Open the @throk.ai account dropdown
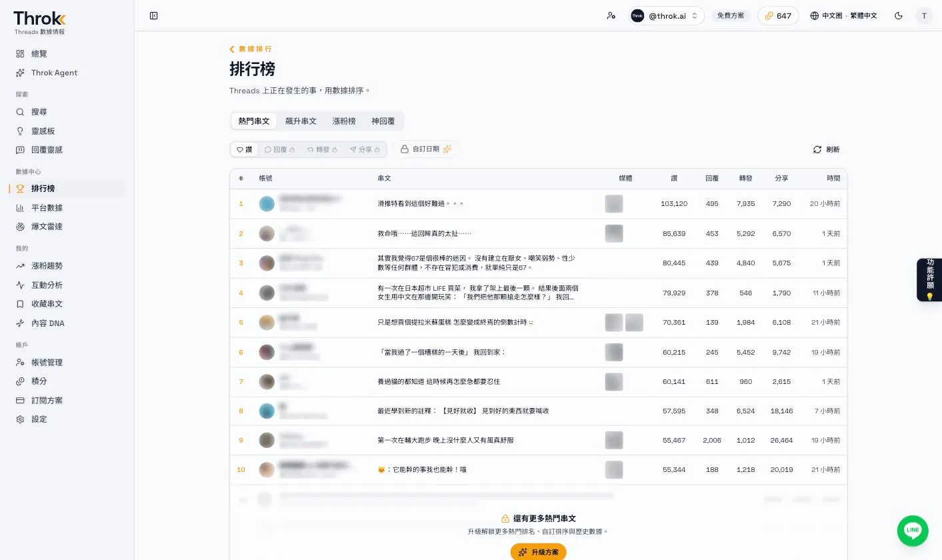The image size is (942, 560). 667,15
